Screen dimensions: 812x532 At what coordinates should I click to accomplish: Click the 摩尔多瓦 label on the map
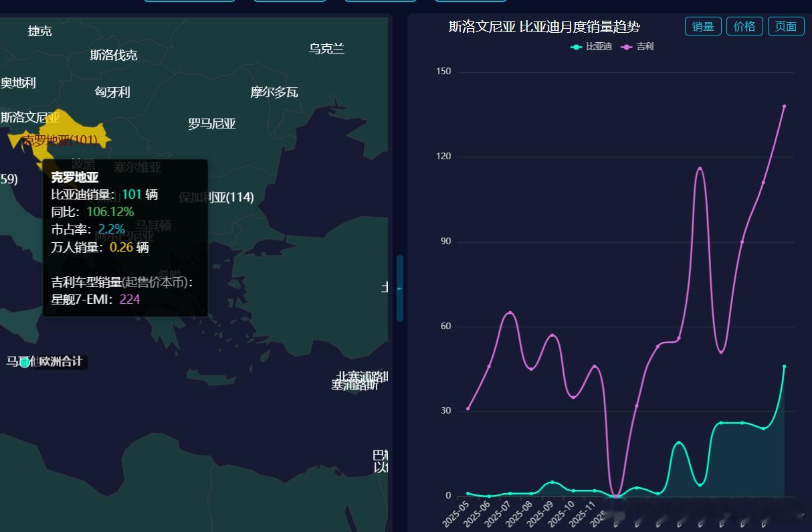point(274,92)
